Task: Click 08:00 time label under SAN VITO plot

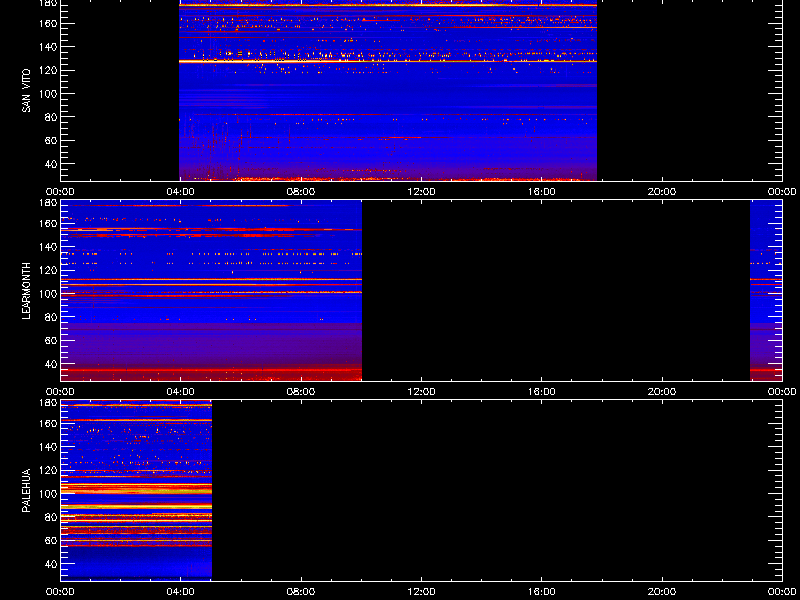Action: pyautogui.click(x=301, y=192)
